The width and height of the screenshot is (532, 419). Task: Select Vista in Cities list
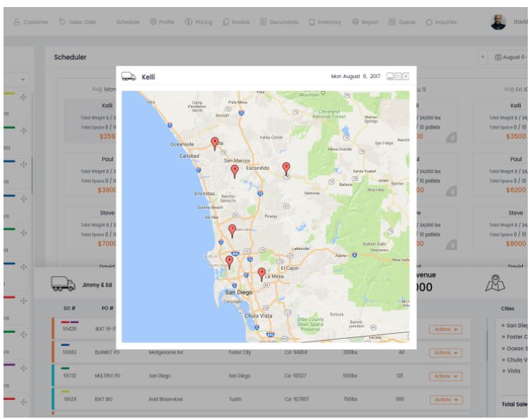point(512,371)
